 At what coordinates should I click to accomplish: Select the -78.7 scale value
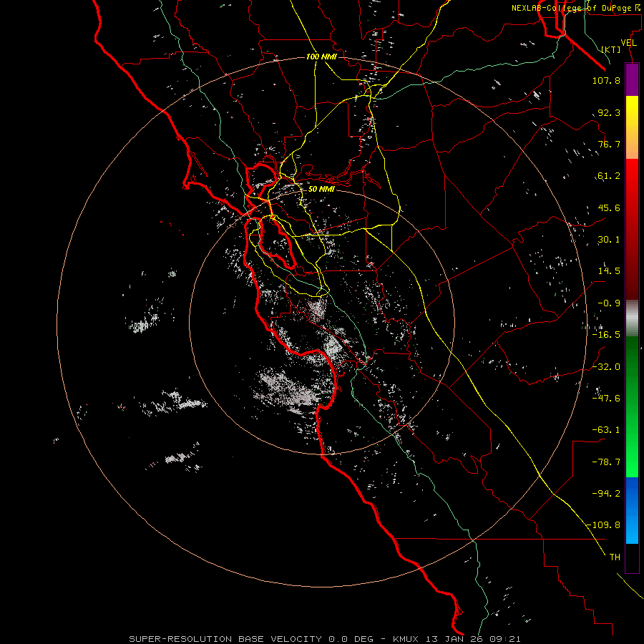(x=606, y=462)
